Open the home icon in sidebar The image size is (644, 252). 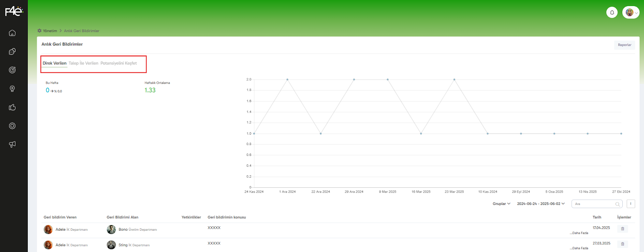(x=12, y=33)
